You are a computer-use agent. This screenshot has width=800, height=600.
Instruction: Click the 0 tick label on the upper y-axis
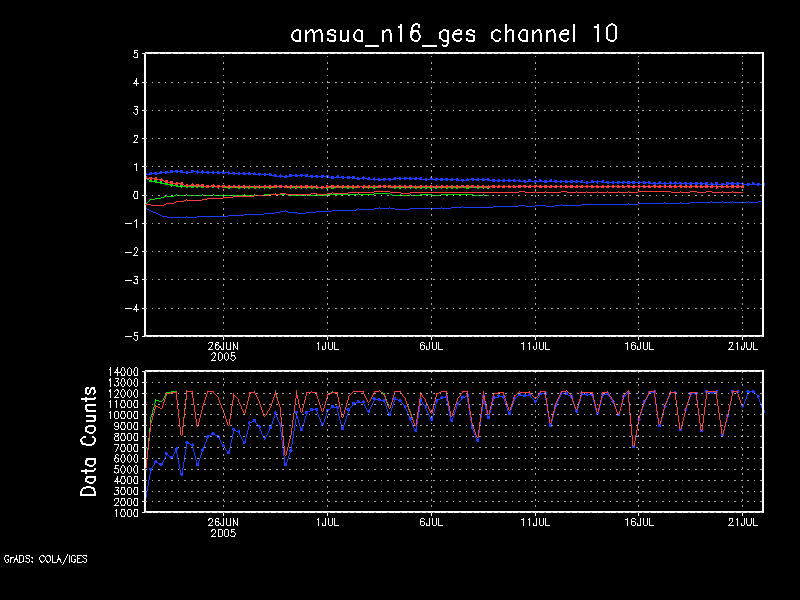click(135, 196)
